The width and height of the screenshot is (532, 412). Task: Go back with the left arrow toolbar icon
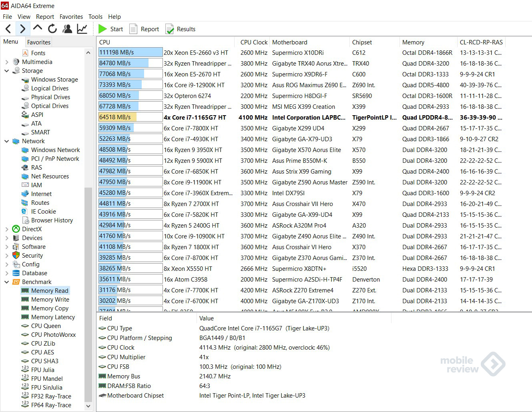8,29
